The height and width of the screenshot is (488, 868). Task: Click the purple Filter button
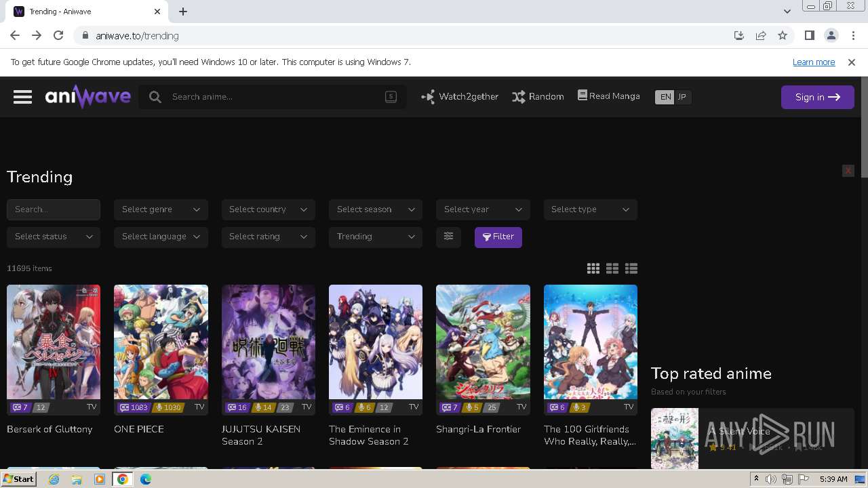[498, 237]
